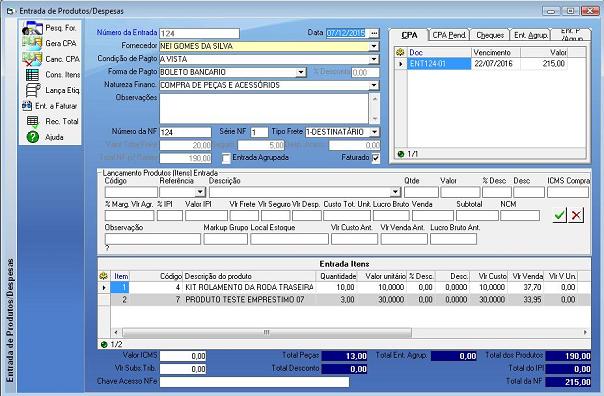The width and height of the screenshot is (604, 396).
Task: Click the Total da NF value 215,00
Action: click(x=568, y=382)
